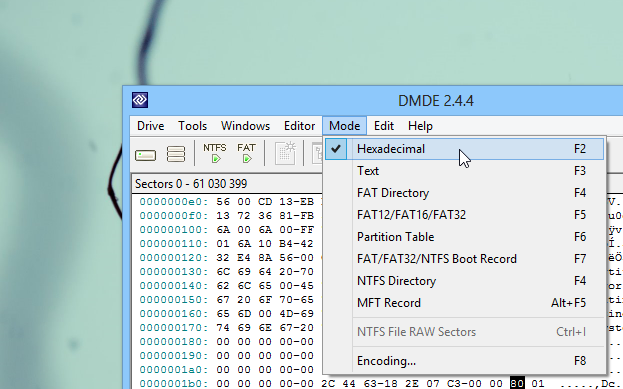The height and width of the screenshot is (389, 623).
Task: Choose FAT Directory mode
Action: [x=464, y=193]
